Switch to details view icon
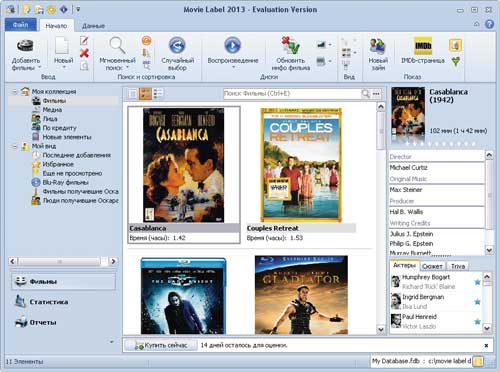500x372 pixels. [x=158, y=94]
